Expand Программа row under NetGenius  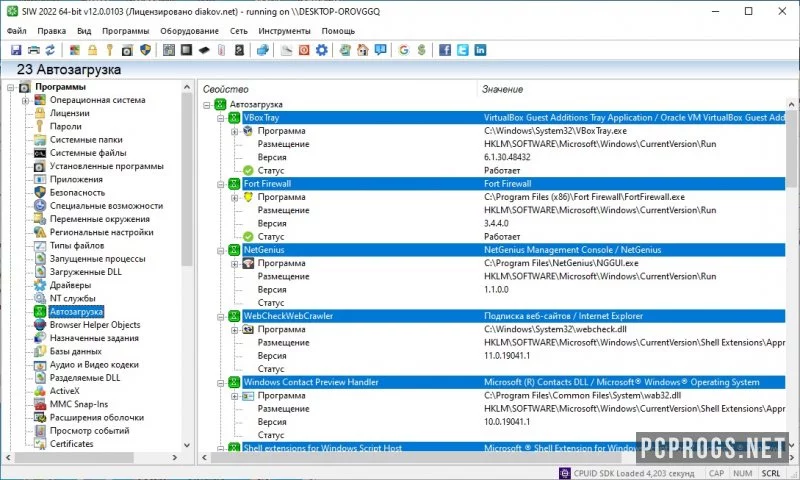coord(234,264)
